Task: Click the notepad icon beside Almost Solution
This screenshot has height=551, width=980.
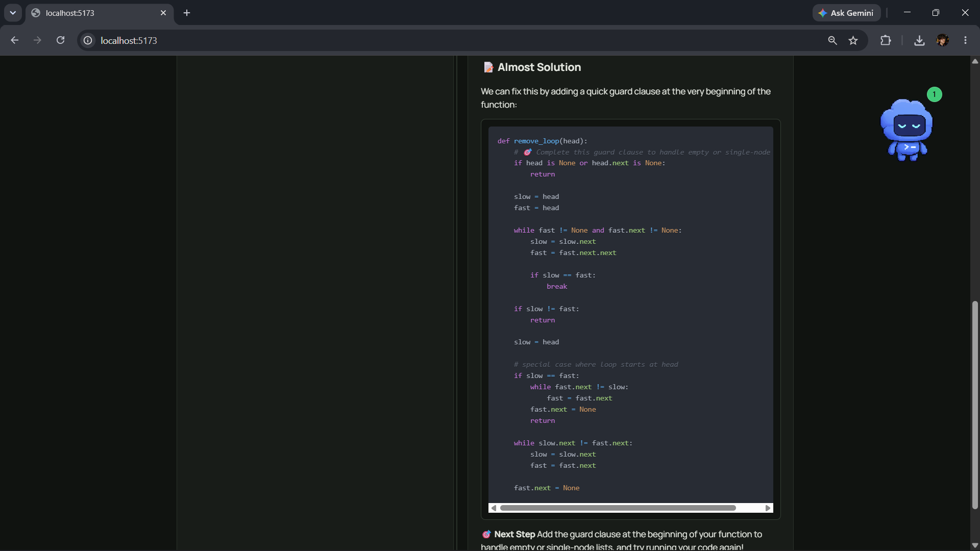Action: (488, 67)
